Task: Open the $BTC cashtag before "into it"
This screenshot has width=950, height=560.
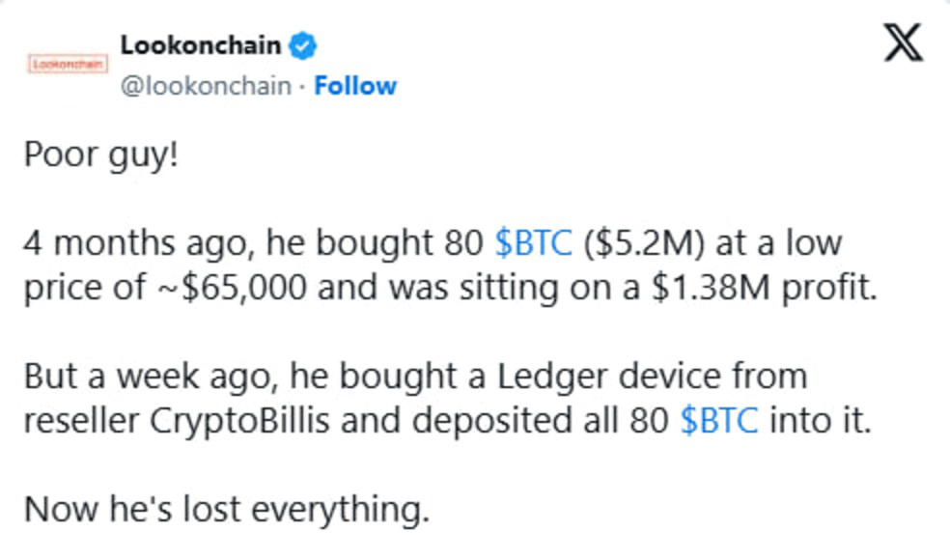Action: (718, 420)
